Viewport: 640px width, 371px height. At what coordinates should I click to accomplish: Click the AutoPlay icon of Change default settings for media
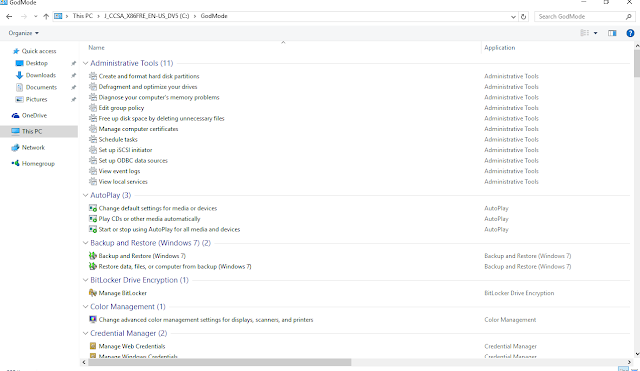[93, 208]
